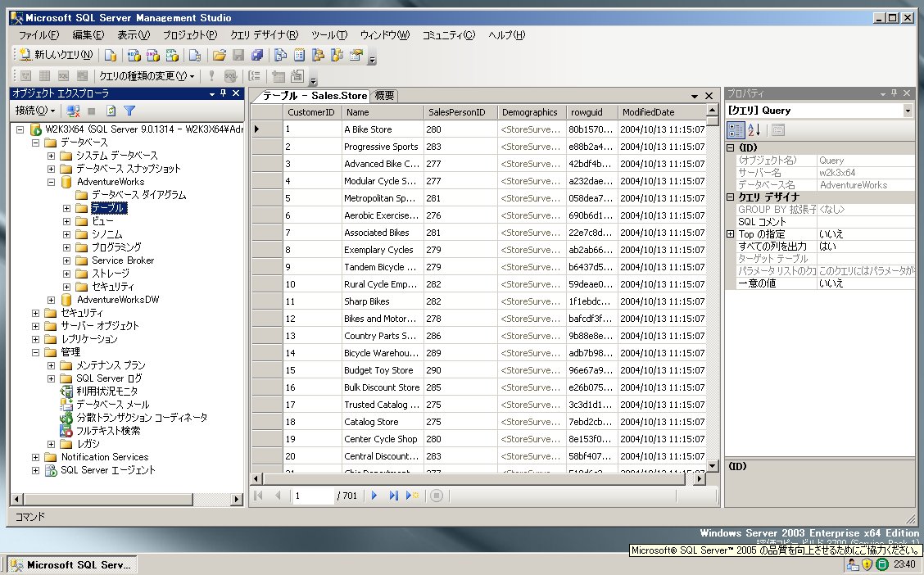Create an Analysis Services DMX query
This screenshot has width=924, height=575.
click(x=152, y=55)
